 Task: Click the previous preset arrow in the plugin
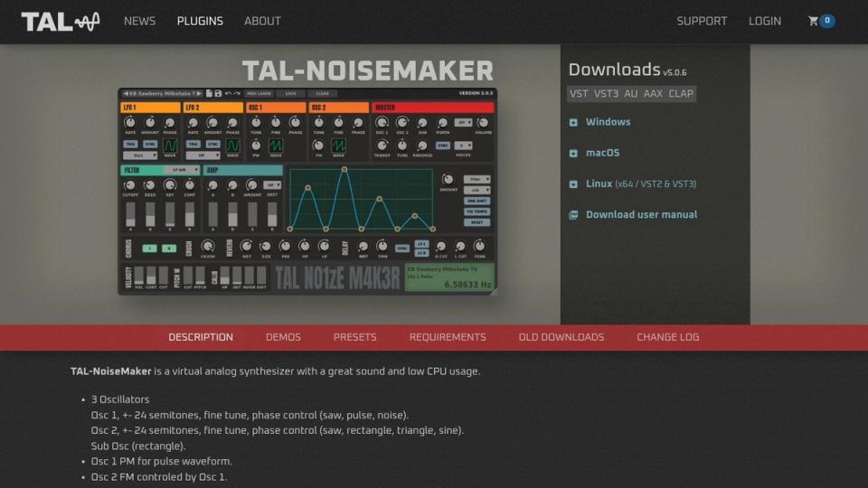pyautogui.click(x=126, y=93)
